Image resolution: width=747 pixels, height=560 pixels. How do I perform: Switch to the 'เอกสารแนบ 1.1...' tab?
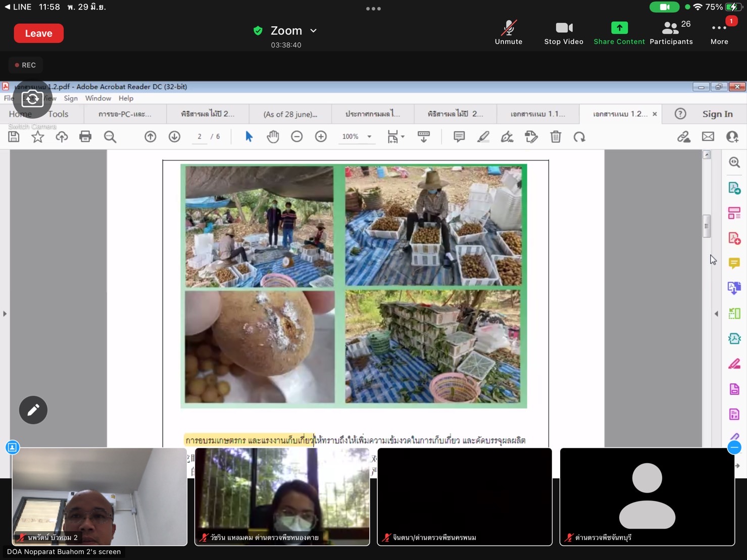(537, 114)
